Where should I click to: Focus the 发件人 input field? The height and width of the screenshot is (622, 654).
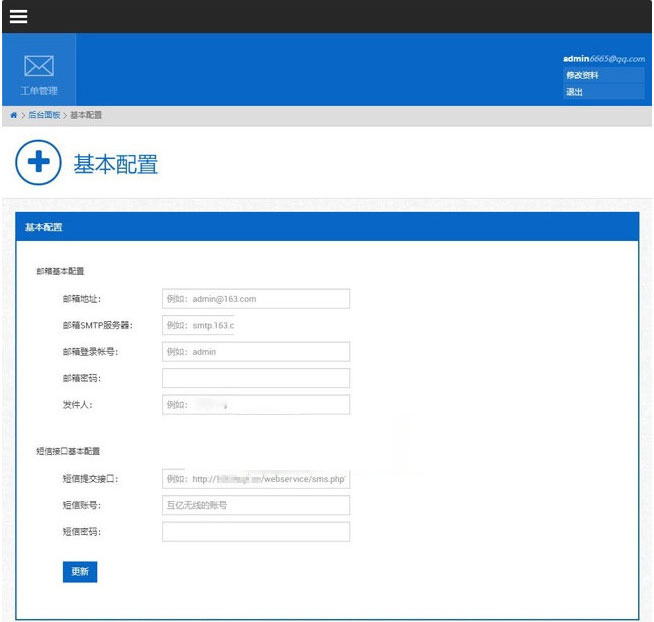tap(256, 405)
